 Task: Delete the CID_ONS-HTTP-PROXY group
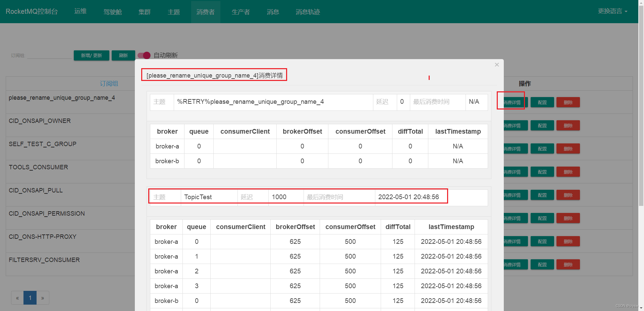click(568, 241)
